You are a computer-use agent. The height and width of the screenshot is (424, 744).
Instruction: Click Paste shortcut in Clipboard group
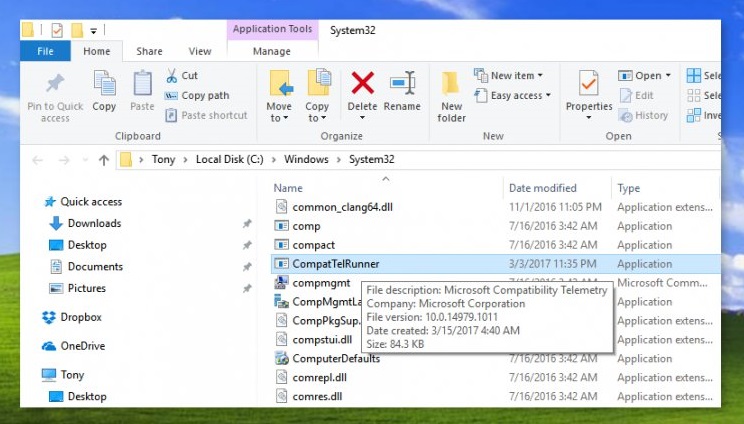tap(206, 115)
